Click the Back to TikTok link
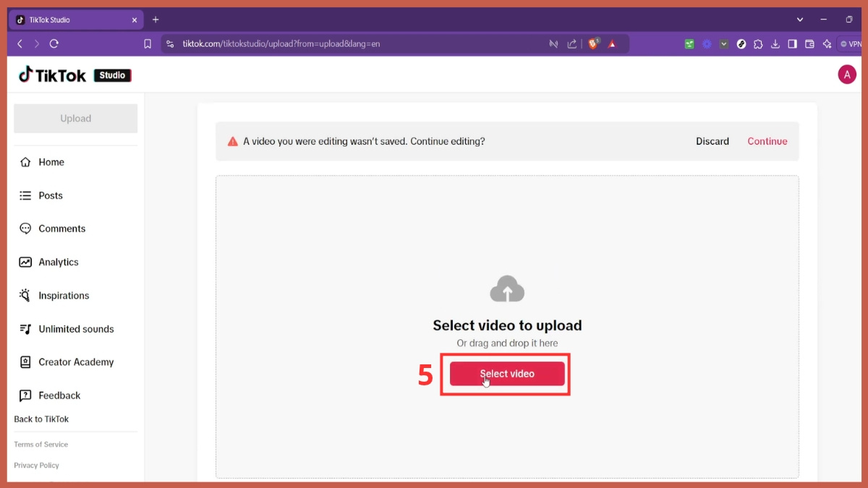The height and width of the screenshot is (488, 868). (x=41, y=419)
